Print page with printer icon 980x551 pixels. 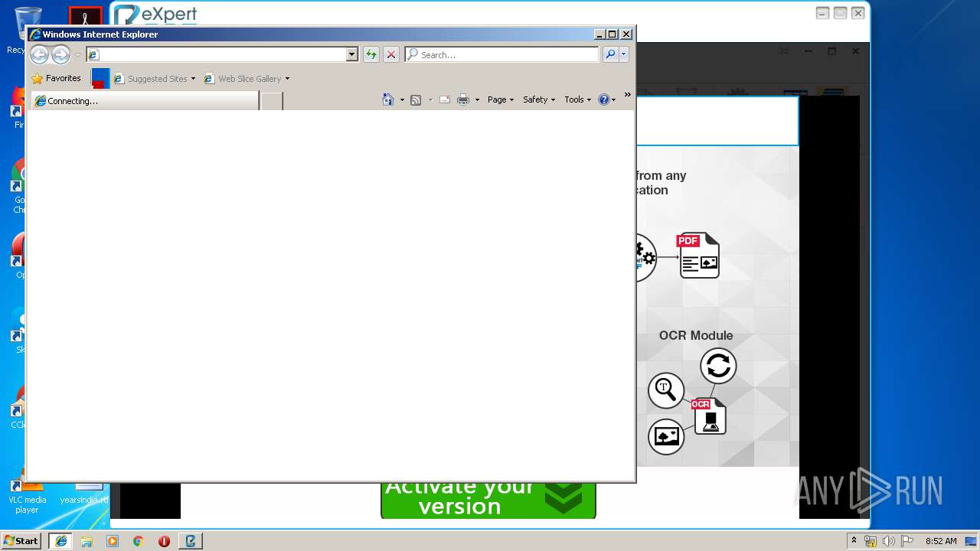[x=463, y=99]
